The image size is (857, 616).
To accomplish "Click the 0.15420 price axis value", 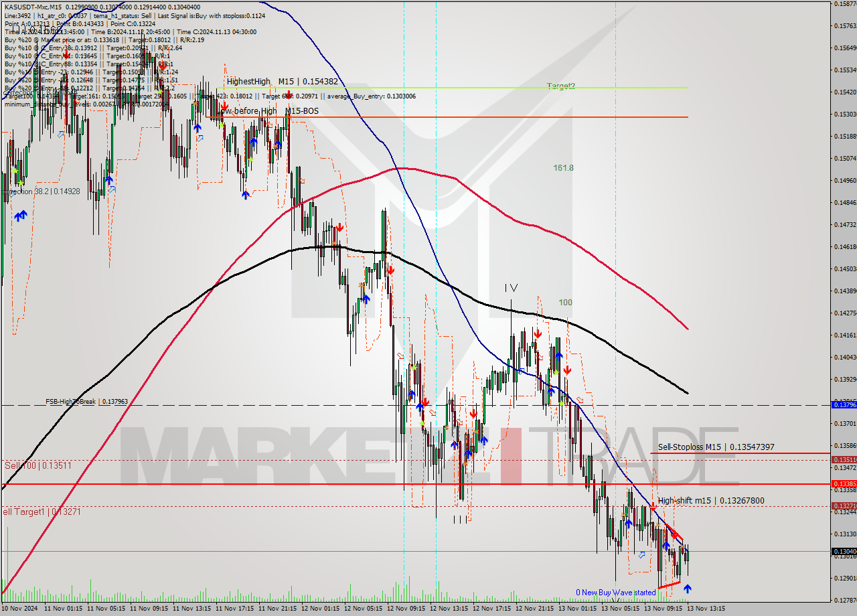I will coord(845,92).
